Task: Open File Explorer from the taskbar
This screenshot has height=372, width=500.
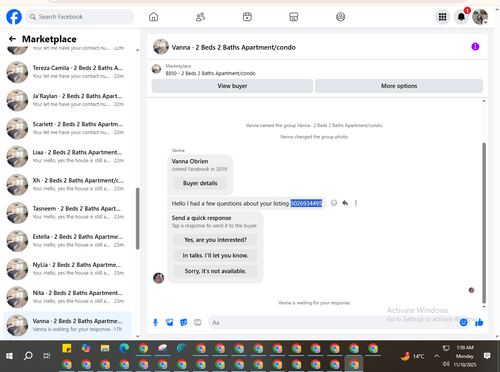Action: pos(105,348)
